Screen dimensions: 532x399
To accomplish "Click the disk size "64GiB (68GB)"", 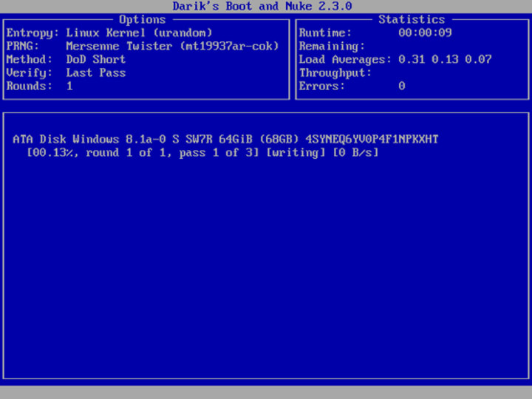I will pos(259,140).
